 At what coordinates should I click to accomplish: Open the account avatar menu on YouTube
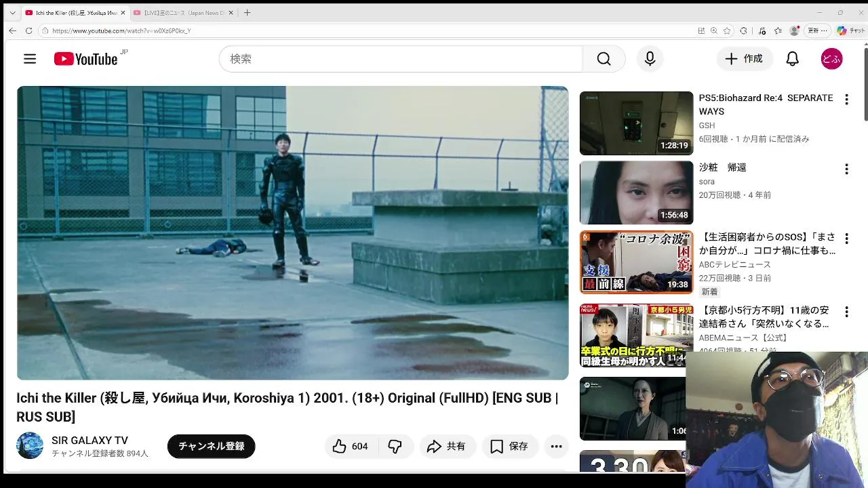coord(831,59)
